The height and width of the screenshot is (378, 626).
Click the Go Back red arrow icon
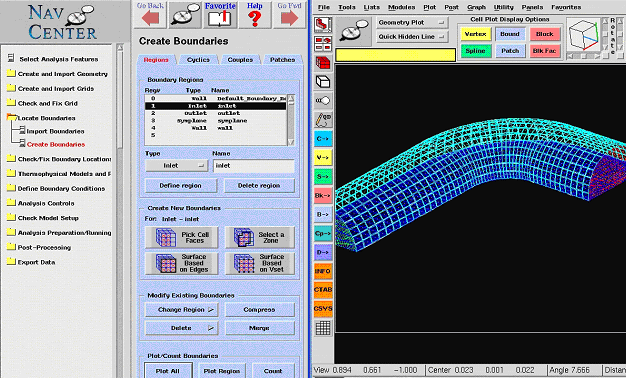click(x=150, y=18)
